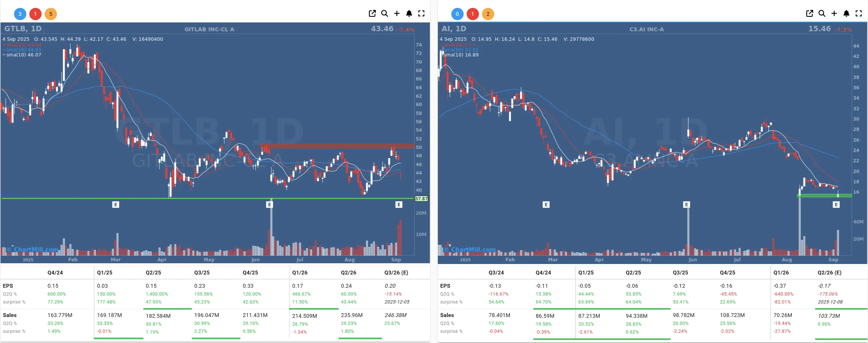Select Q3/26 (E) column header in GTLB table
868x343 pixels.
(396, 273)
